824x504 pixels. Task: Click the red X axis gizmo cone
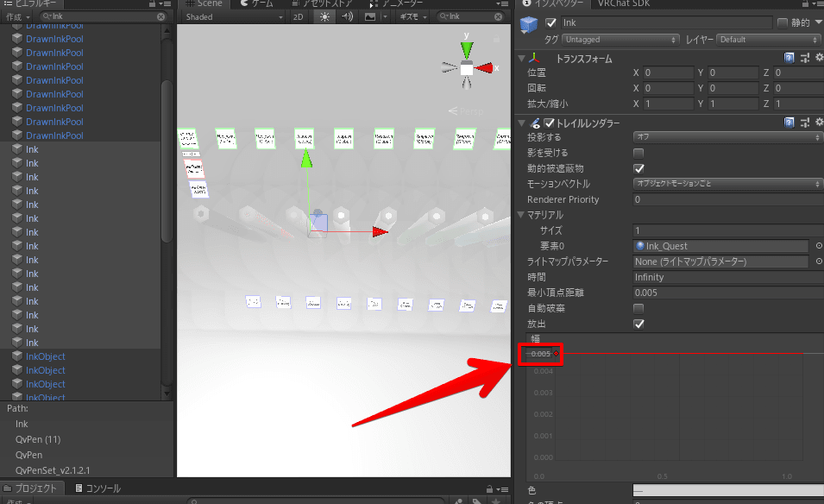pyautogui.click(x=486, y=68)
